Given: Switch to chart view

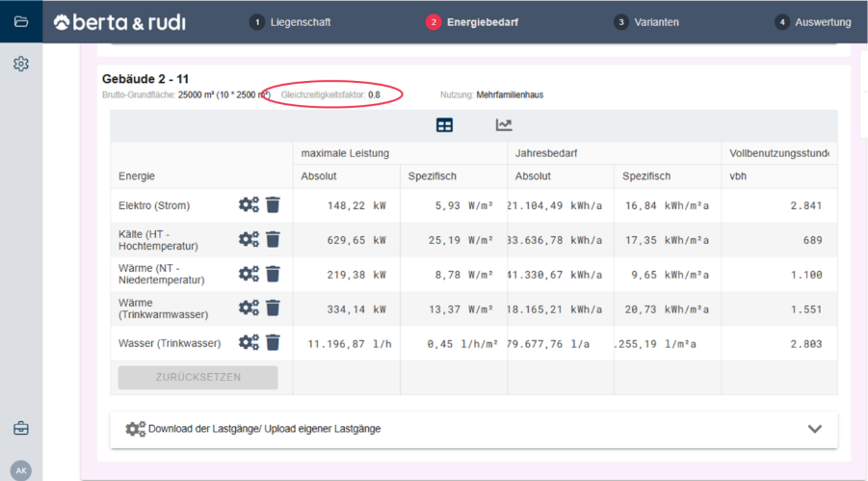Looking at the screenshot, I should click(504, 125).
